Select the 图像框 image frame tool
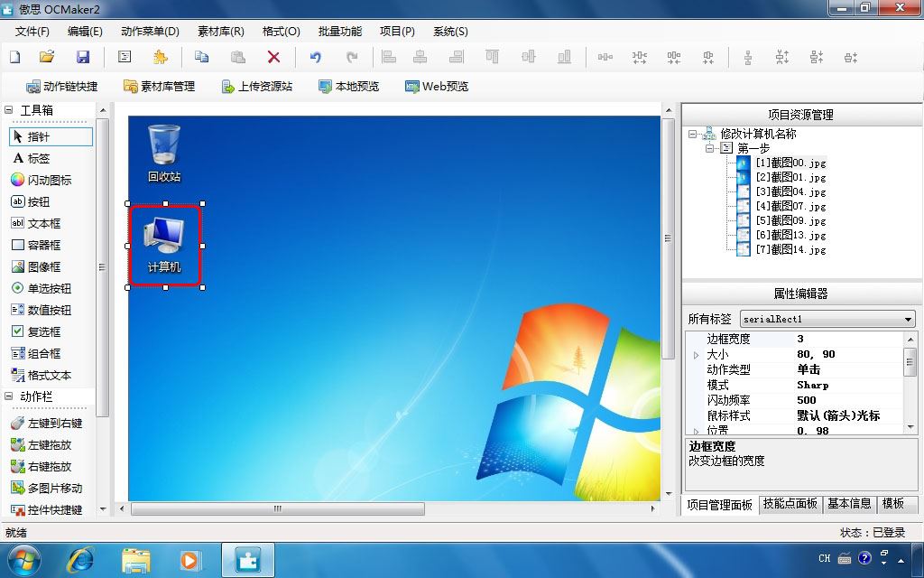Viewport: 924px width, 578px height. [x=36, y=266]
